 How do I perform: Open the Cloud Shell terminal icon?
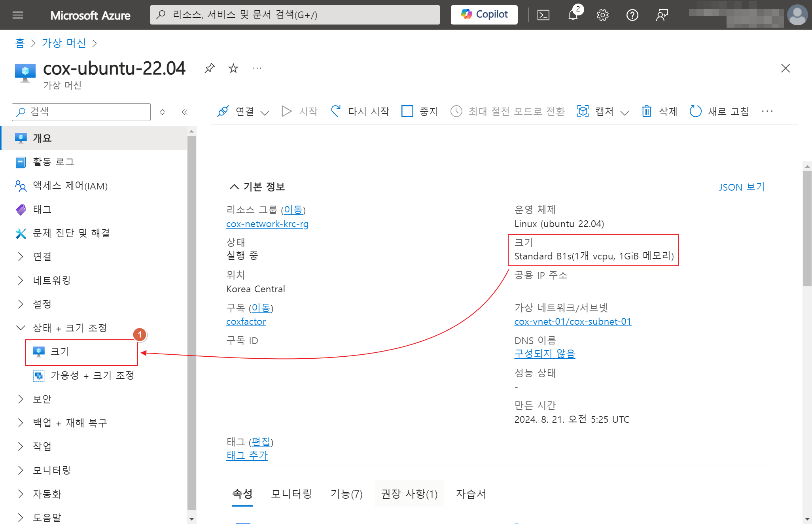543,15
